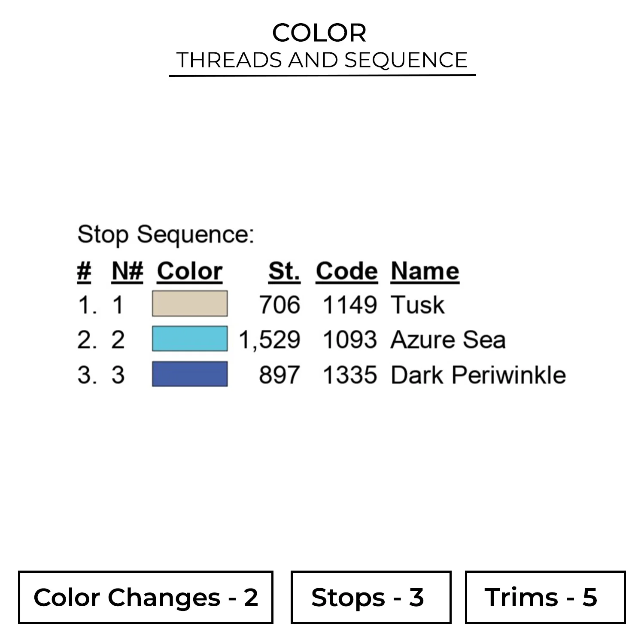Select the Azure Sea color swatch
The image size is (644, 644).
(x=190, y=339)
